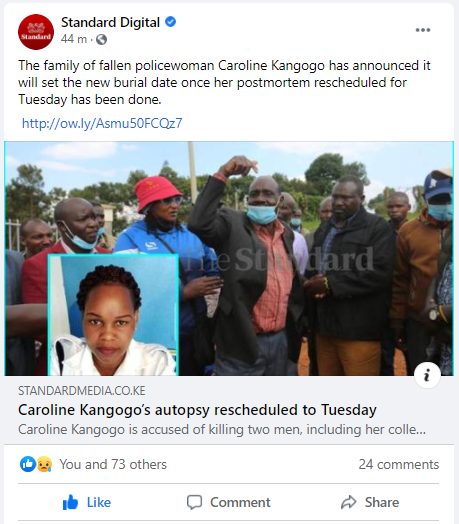Click the public globe privacy icon

(101, 40)
